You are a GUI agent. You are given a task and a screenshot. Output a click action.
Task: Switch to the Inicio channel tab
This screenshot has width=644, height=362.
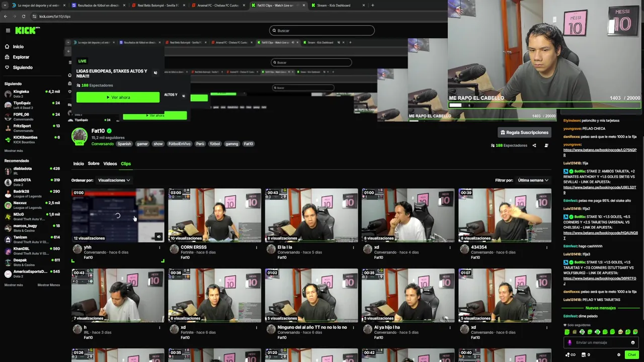click(x=78, y=164)
